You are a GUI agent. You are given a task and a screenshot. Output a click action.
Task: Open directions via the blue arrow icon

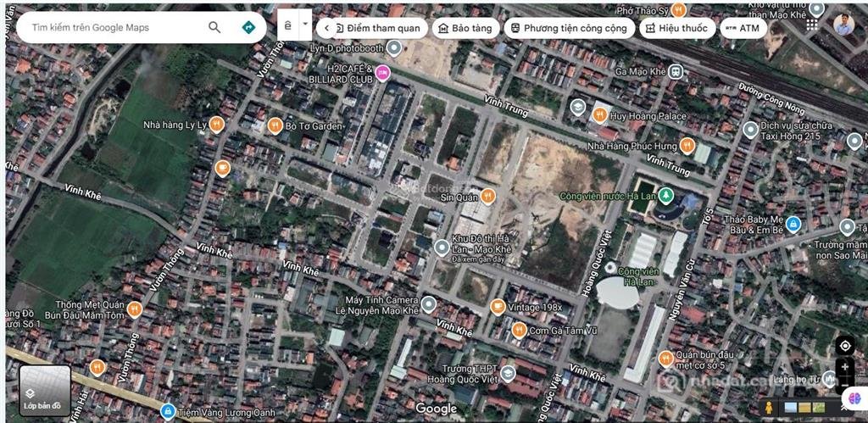[x=248, y=27]
